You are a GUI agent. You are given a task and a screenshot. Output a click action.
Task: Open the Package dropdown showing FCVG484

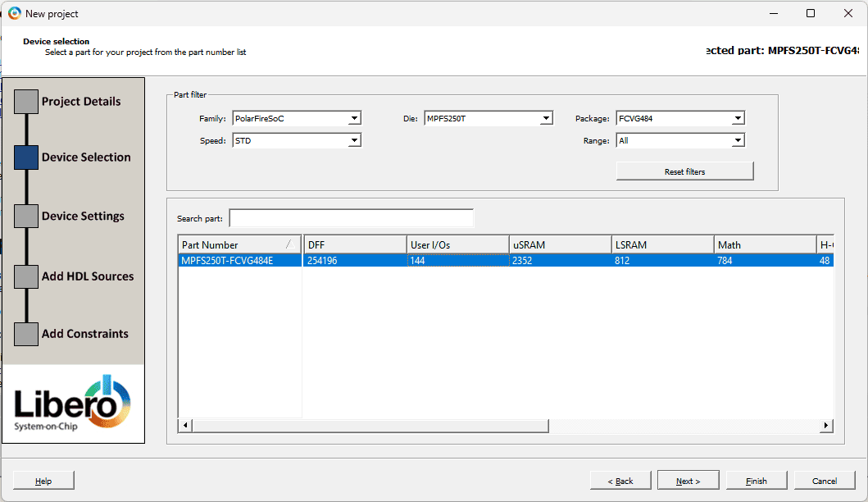click(680, 118)
